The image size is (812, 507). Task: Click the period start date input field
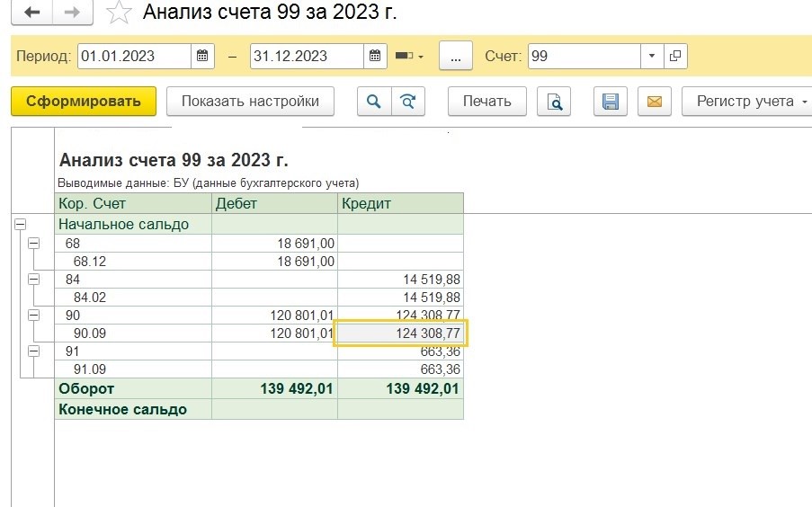click(134, 56)
